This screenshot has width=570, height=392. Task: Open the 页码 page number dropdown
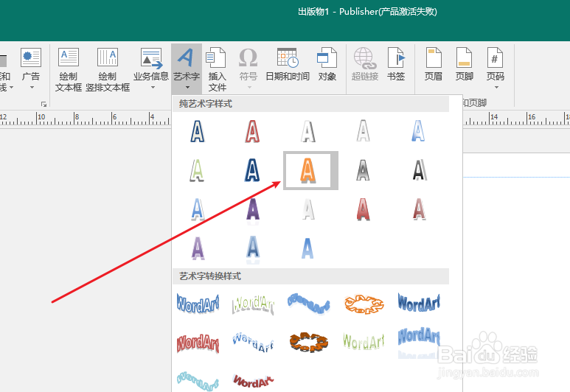point(496,69)
